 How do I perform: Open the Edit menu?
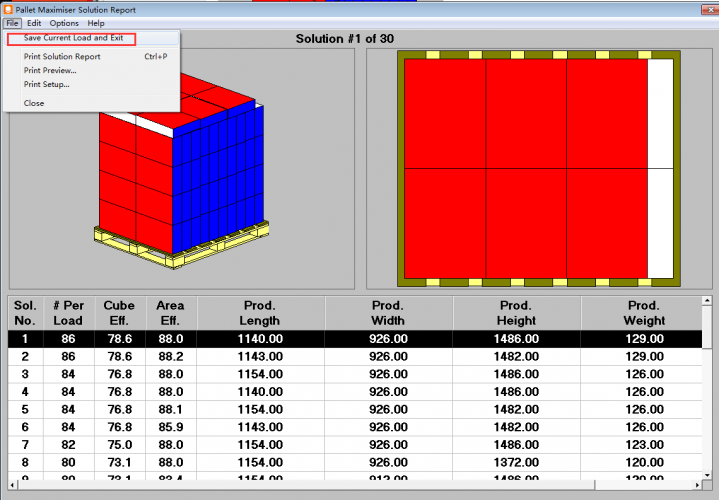pyautogui.click(x=34, y=23)
